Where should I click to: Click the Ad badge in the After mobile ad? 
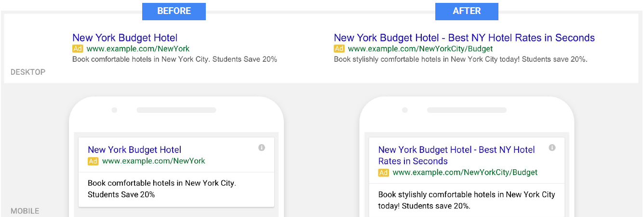tap(384, 173)
